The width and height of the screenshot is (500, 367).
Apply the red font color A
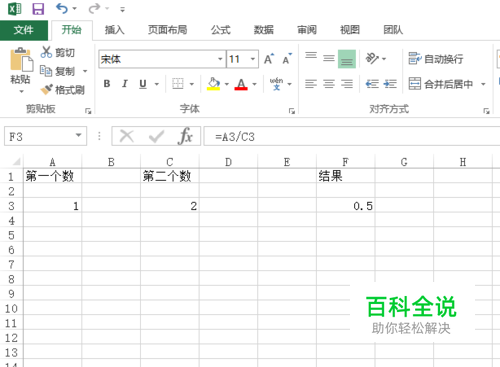pos(241,84)
